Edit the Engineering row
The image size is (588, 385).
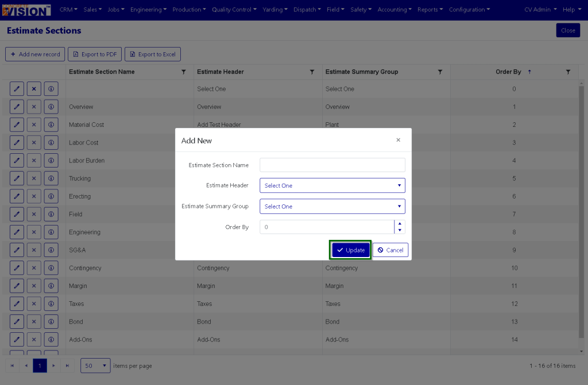[17, 232]
